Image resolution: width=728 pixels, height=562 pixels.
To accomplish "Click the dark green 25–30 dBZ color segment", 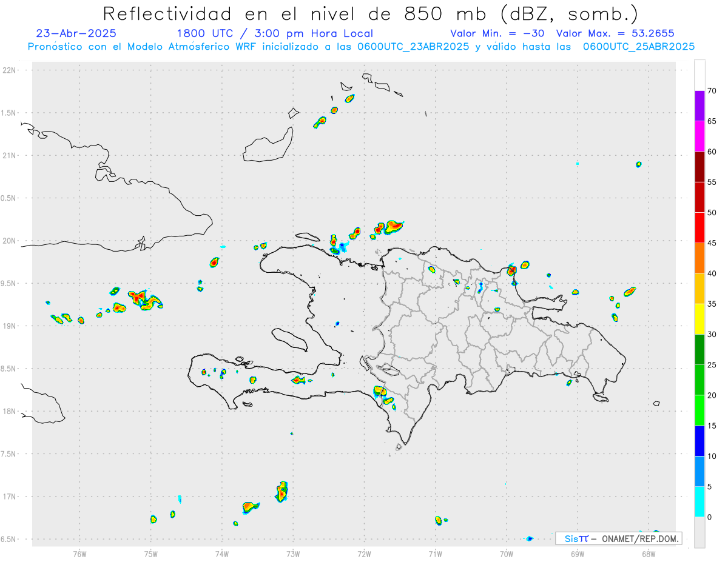I will [x=699, y=350].
